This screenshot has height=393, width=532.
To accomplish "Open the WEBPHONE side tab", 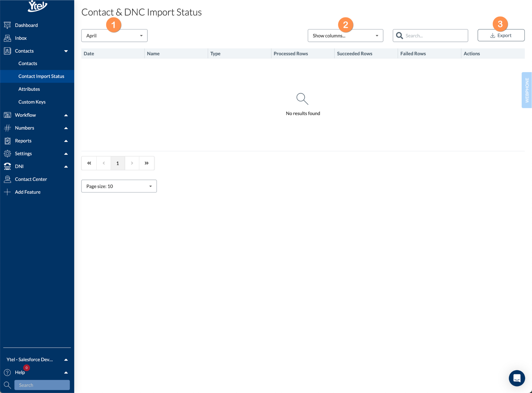I will point(527,90).
